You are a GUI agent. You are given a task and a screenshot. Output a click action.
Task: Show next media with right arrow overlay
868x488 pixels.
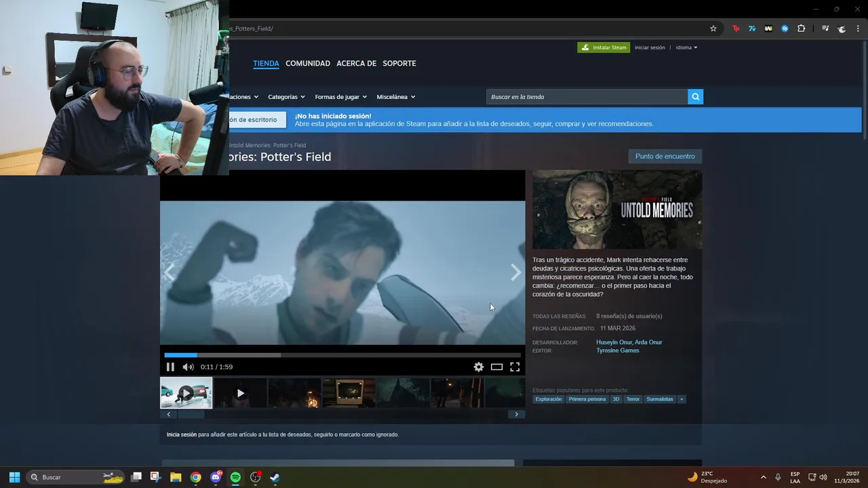515,272
